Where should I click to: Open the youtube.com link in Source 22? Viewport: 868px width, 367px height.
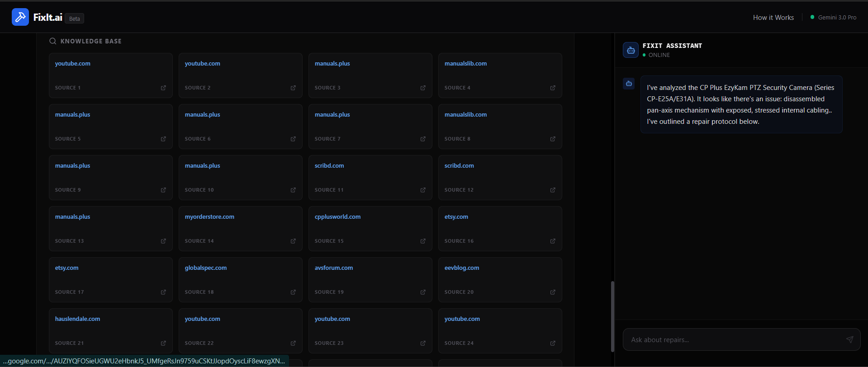point(203,319)
